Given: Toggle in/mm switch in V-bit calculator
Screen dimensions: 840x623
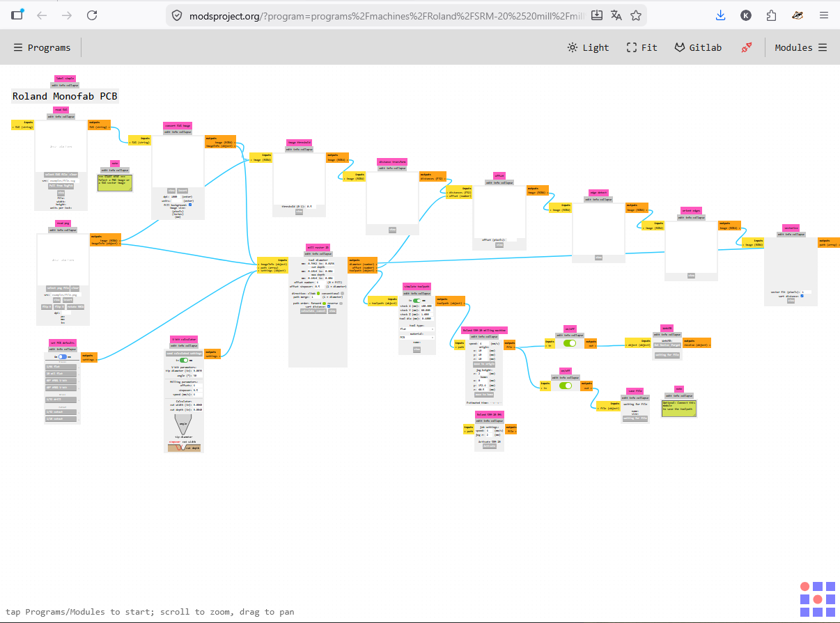Looking at the screenshot, I should click(x=184, y=360).
